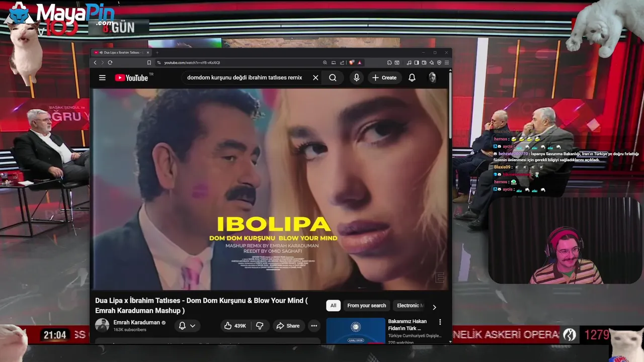Click the address bar URL youtube.com/watch

coord(192,62)
